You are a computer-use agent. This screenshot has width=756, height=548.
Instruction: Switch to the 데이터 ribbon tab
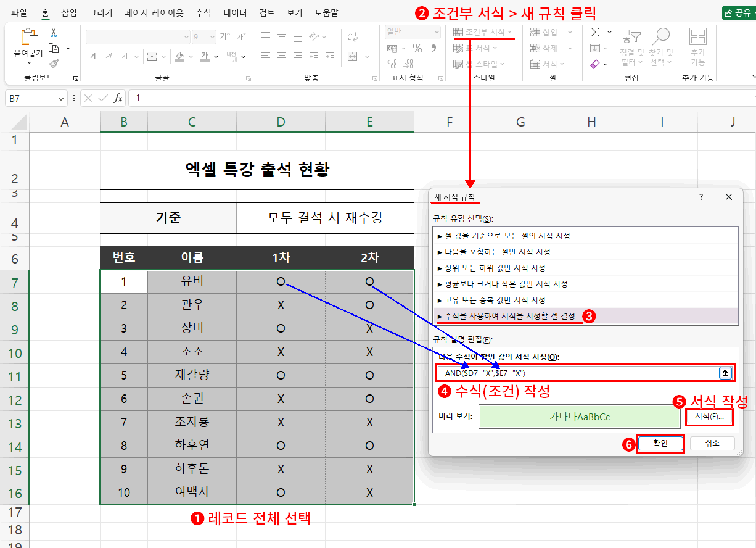click(236, 12)
